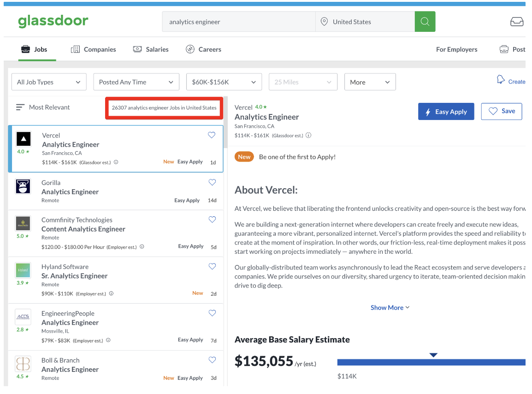532x394 pixels.
Task: Click the Easy Apply button
Action: click(446, 111)
